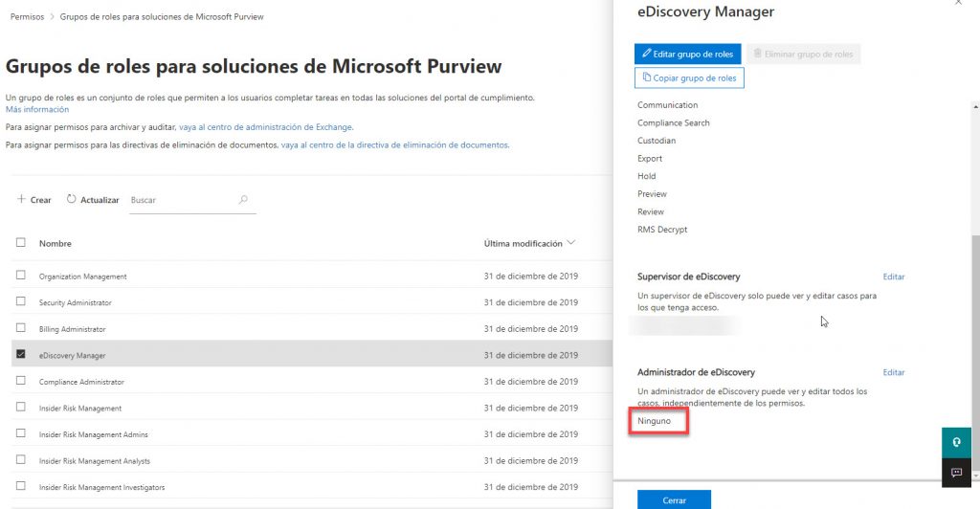Viewport: 980px width, 509px height.
Task: Check the Compliance Administrator row checkbox
Action: (21, 381)
